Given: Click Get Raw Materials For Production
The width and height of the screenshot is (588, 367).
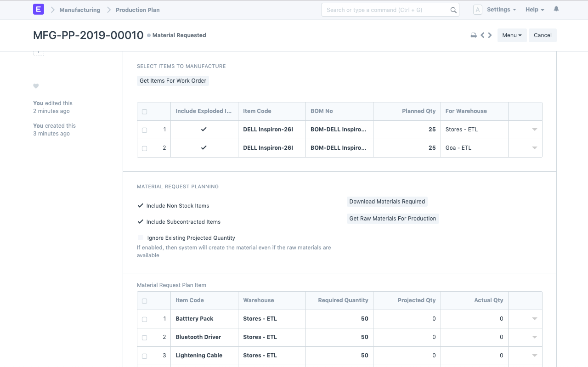Looking at the screenshot, I should tap(392, 218).
